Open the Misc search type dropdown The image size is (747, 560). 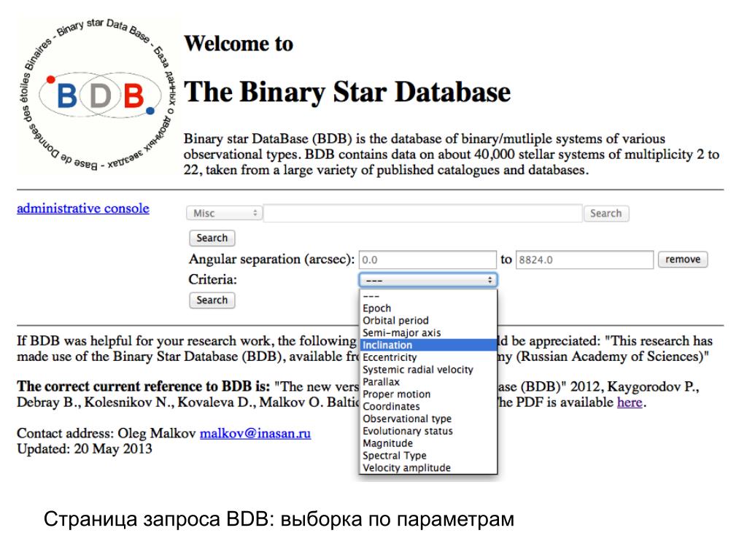click(x=224, y=213)
